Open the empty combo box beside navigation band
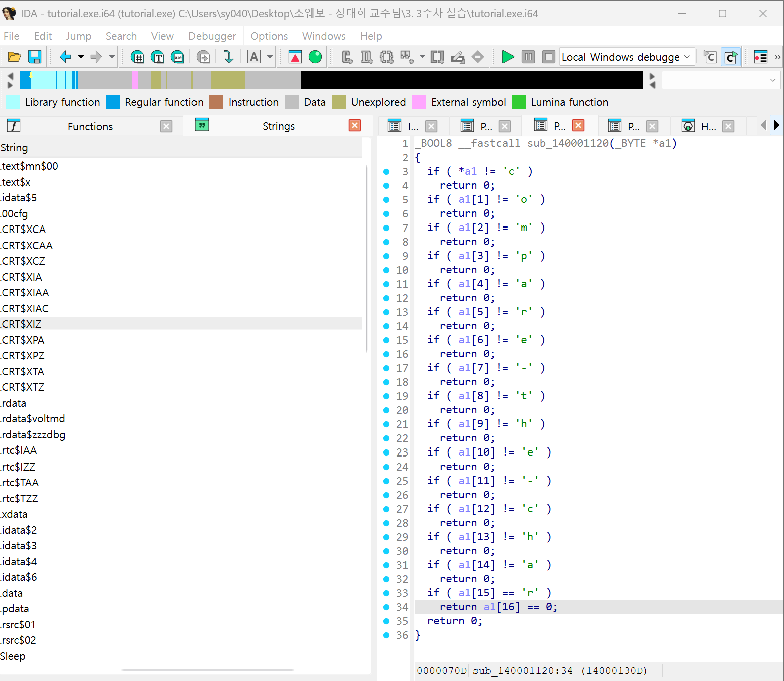Viewport: 784px width, 681px height. coord(721,80)
